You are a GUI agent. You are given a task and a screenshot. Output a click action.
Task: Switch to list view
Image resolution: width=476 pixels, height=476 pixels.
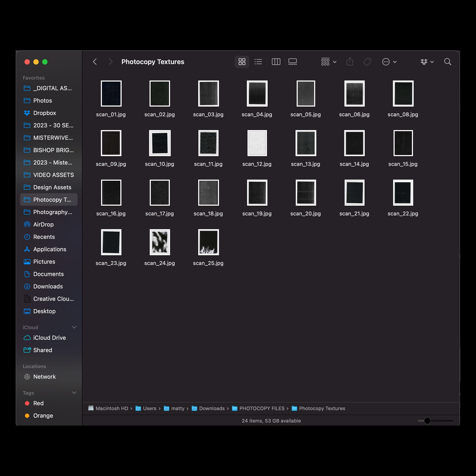(258, 62)
